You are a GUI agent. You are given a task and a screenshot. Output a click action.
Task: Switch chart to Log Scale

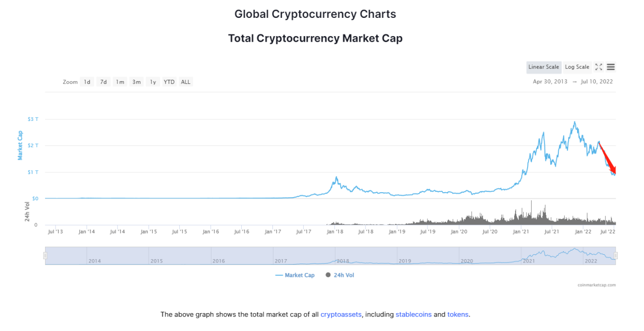577,67
